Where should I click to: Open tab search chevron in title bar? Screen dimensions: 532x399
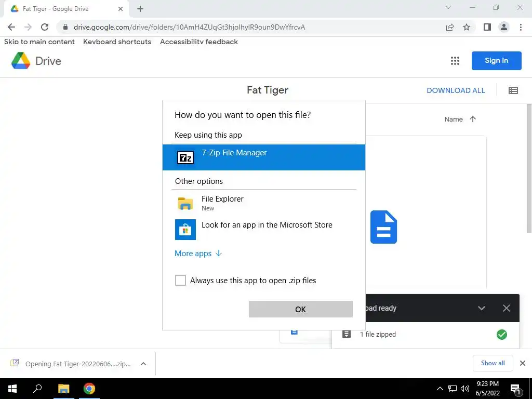[448, 7]
